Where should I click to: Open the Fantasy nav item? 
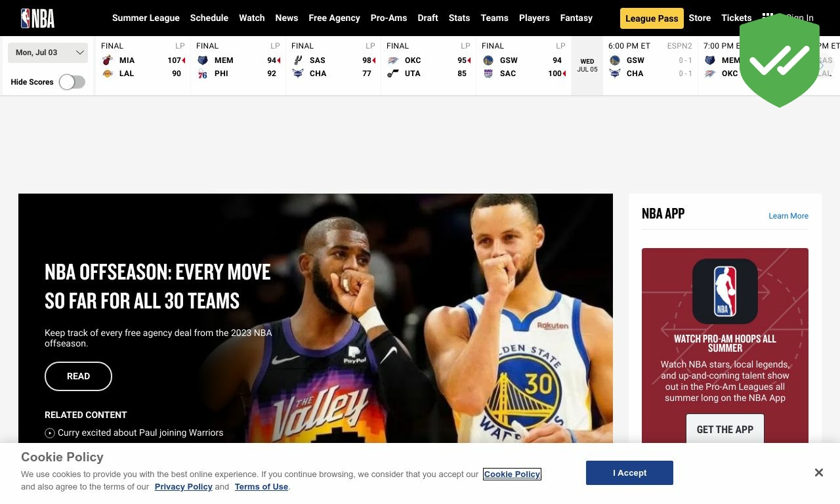point(577,18)
